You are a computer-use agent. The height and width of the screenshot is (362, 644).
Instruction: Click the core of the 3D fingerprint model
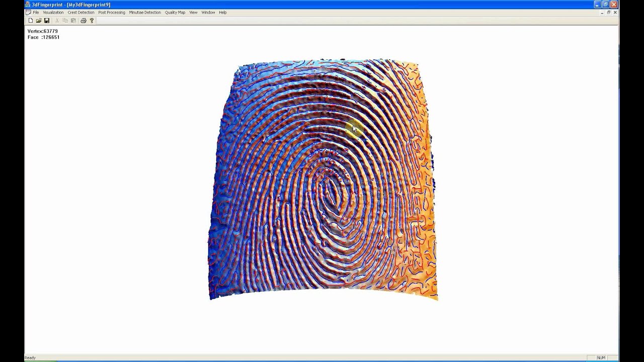tap(331, 194)
